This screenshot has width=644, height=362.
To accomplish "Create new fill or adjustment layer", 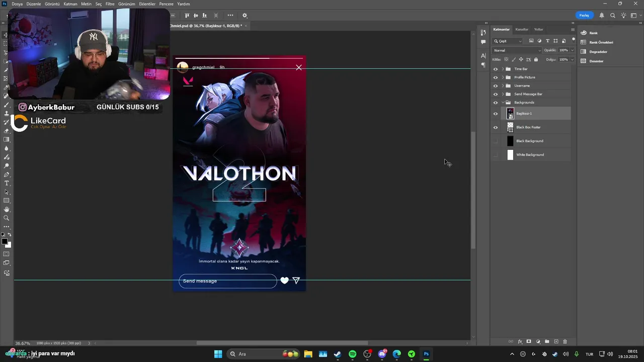I will pyautogui.click(x=538, y=342).
